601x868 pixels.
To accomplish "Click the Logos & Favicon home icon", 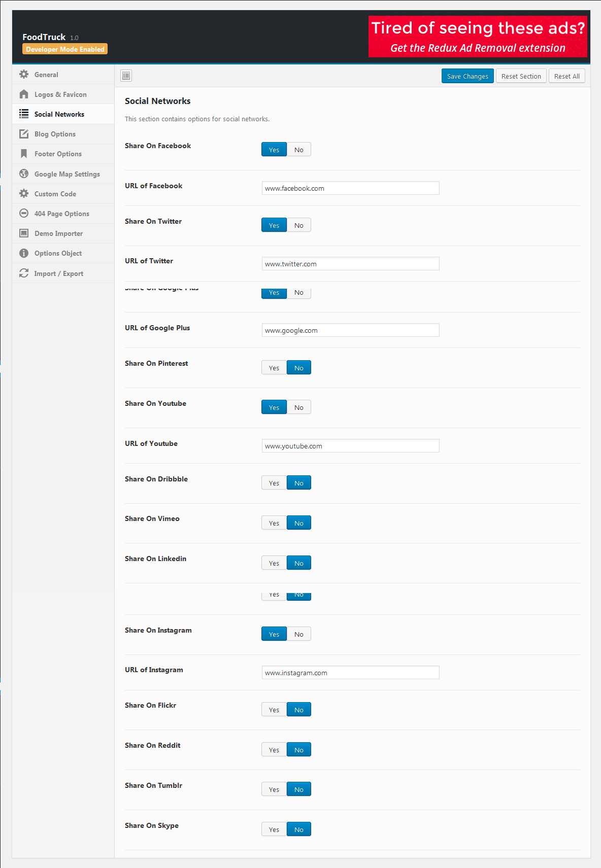I will coord(24,94).
